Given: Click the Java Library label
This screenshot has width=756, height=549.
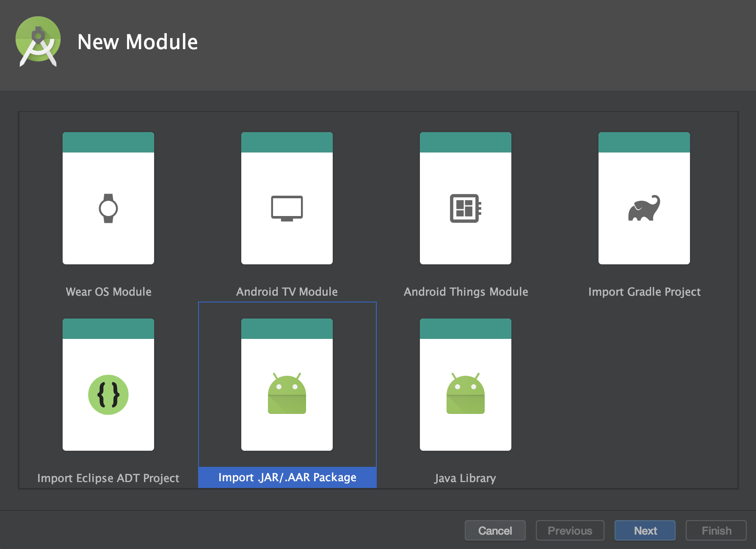Looking at the screenshot, I should click(465, 478).
